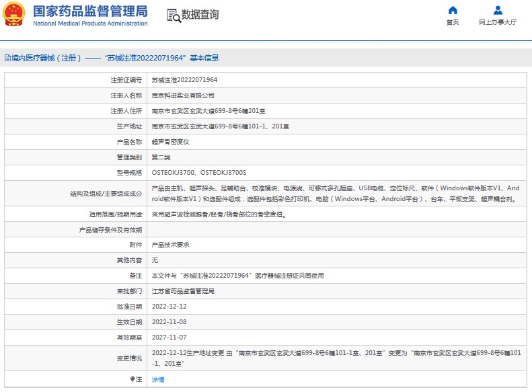Click the document icon before 境内医疗器械

coord(7,58)
